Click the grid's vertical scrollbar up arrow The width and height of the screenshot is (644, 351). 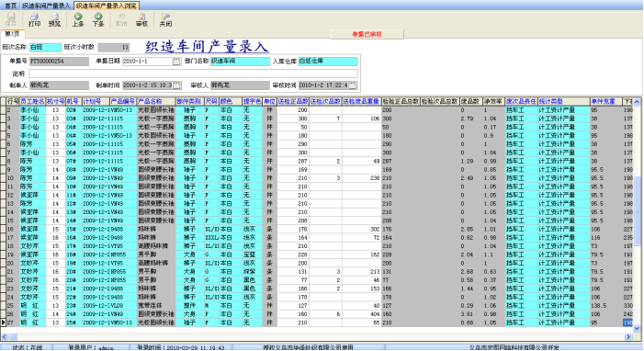coord(637,101)
